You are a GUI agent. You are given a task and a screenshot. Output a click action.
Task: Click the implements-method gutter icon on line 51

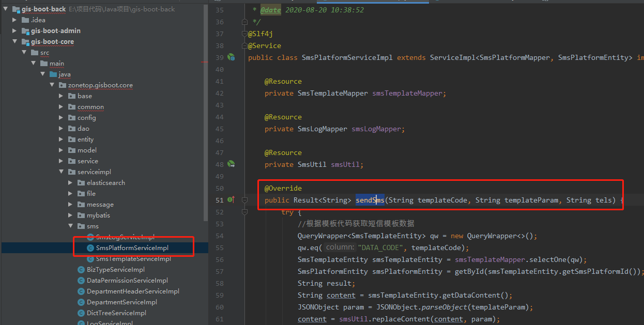[x=231, y=200]
